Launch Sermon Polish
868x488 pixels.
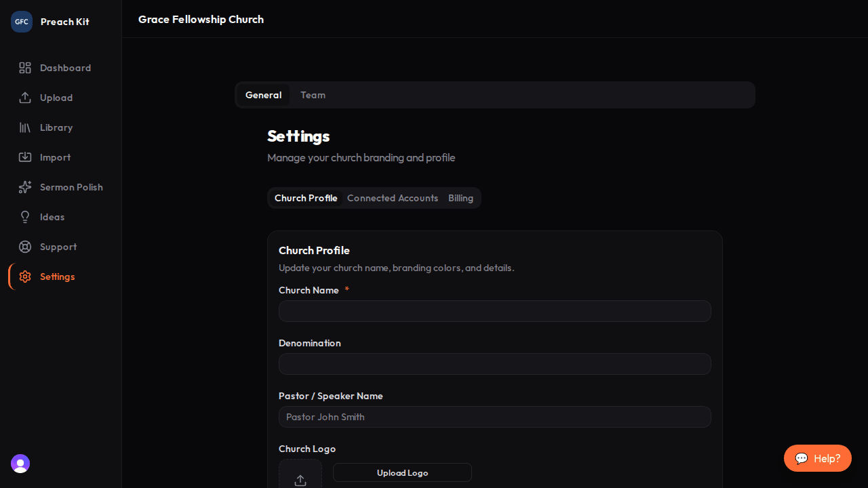coord(71,187)
